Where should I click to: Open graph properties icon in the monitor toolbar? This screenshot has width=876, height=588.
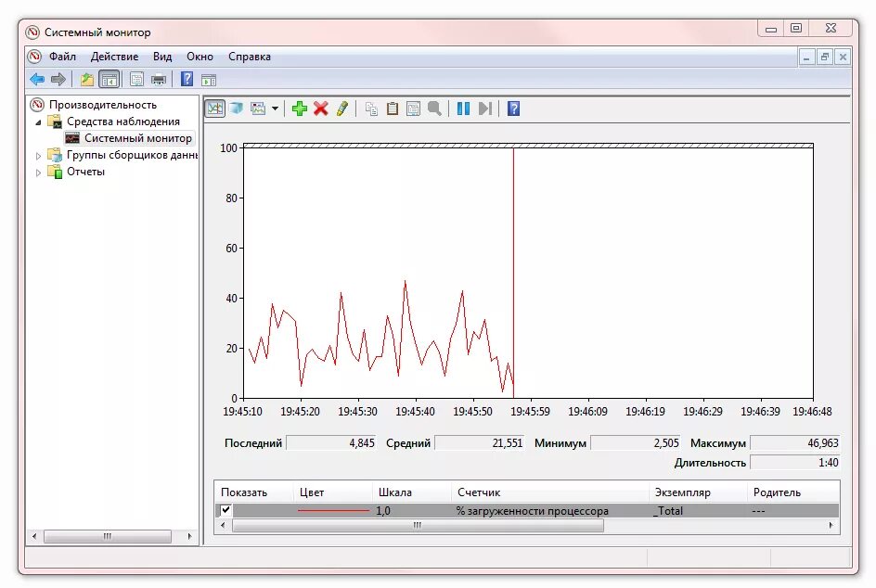(x=414, y=109)
